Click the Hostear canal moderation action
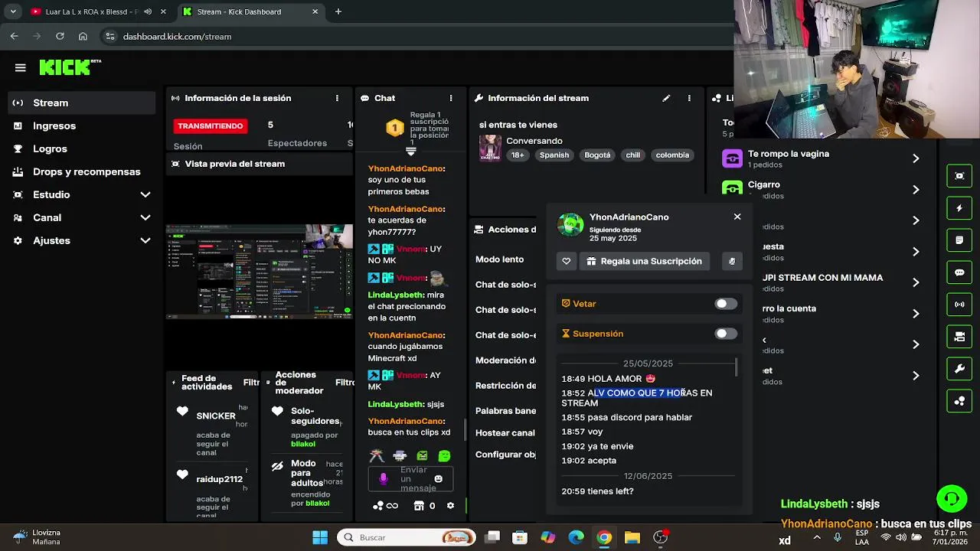 coord(505,433)
